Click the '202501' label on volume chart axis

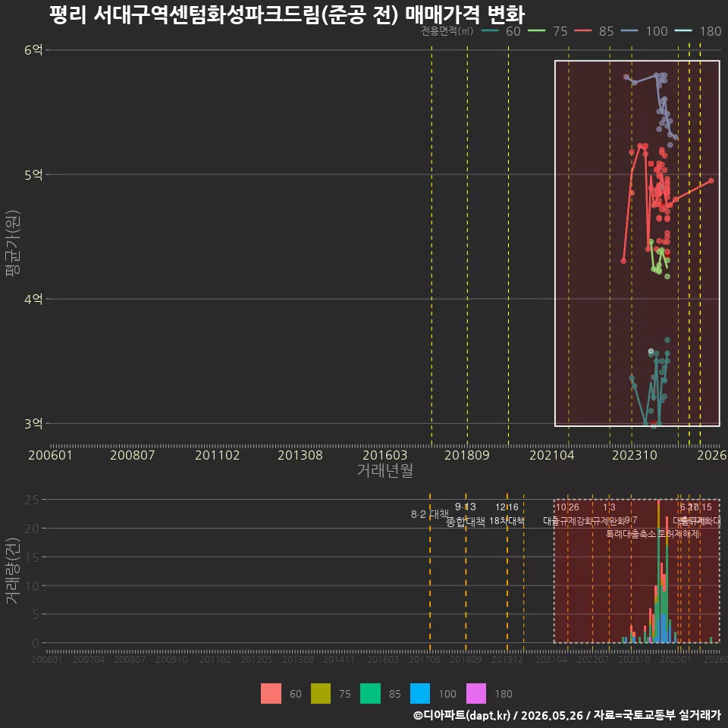[676, 659]
